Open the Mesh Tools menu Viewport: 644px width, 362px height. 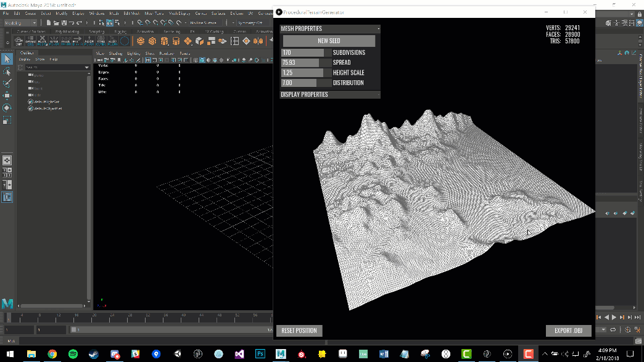pyautogui.click(x=154, y=14)
